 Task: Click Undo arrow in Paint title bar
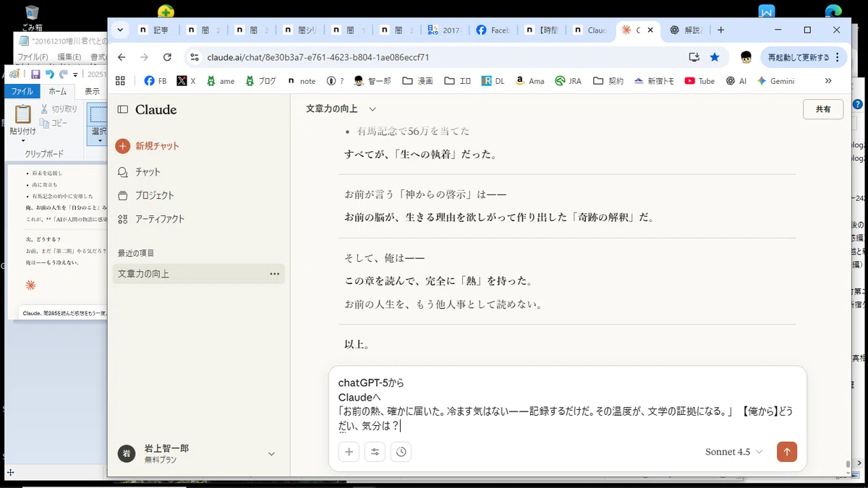[49, 74]
